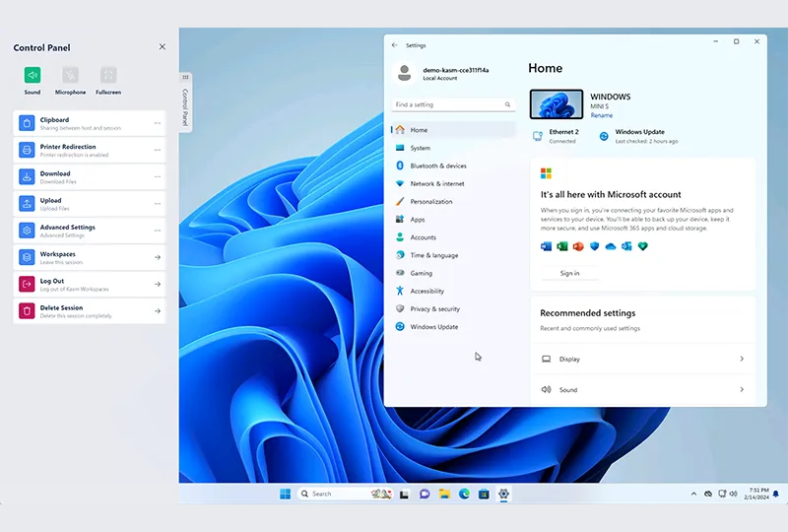Click the Clipboard icon
Image resolution: width=788 pixels, height=532 pixels.
click(27, 123)
